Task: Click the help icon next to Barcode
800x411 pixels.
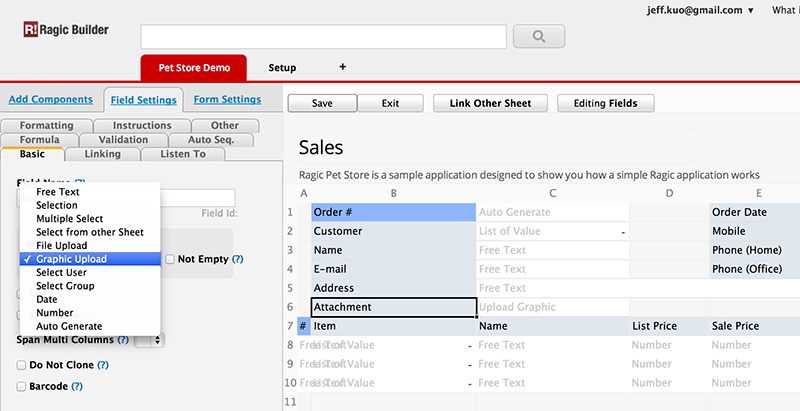Action: tap(77, 387)
